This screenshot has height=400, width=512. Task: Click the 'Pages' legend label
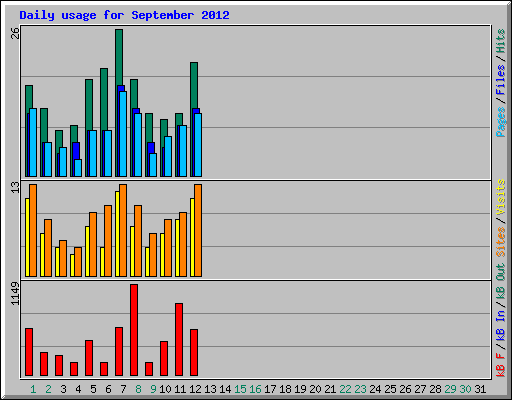click(500, 122)
